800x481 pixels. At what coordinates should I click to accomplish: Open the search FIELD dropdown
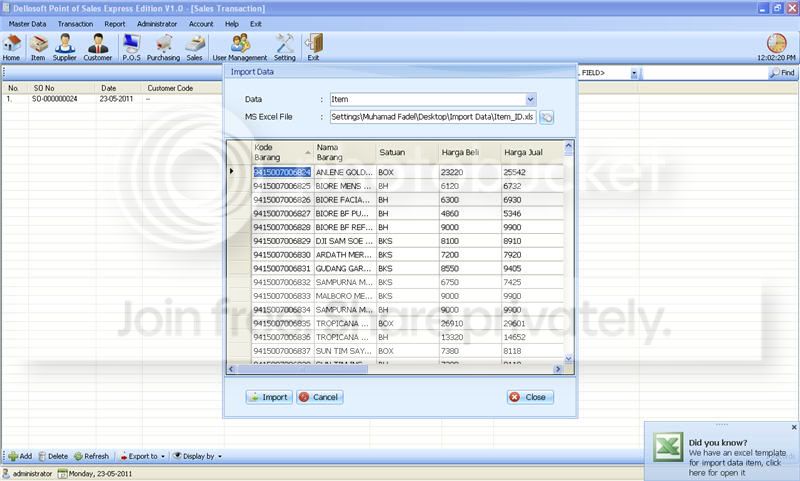(x=634, y=73)
